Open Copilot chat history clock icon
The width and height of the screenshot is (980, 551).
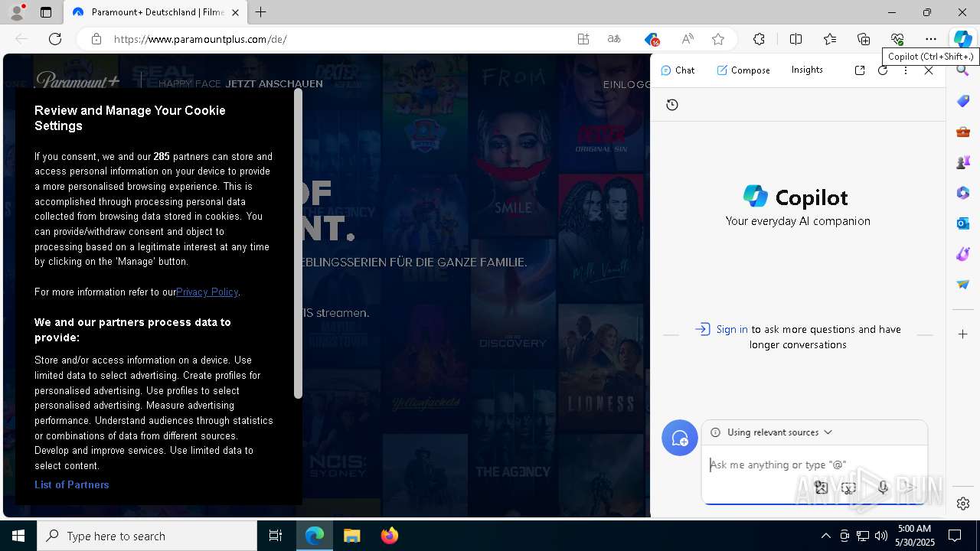pos(672,105)
